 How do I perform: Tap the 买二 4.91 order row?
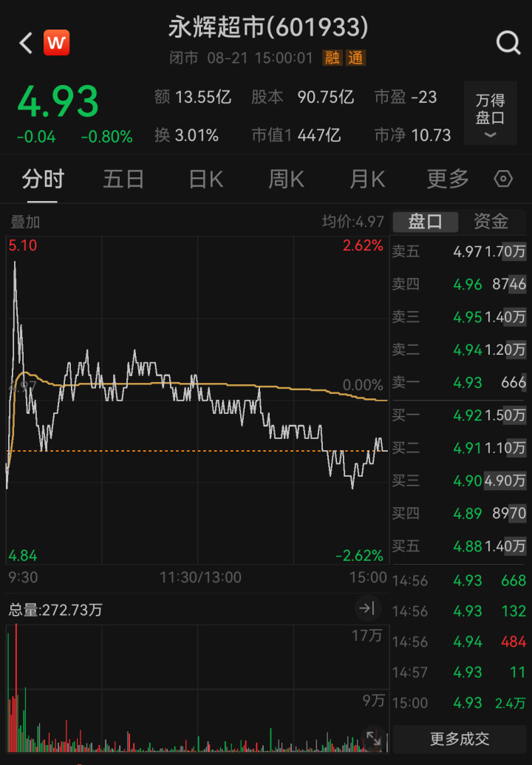point(459,448)
